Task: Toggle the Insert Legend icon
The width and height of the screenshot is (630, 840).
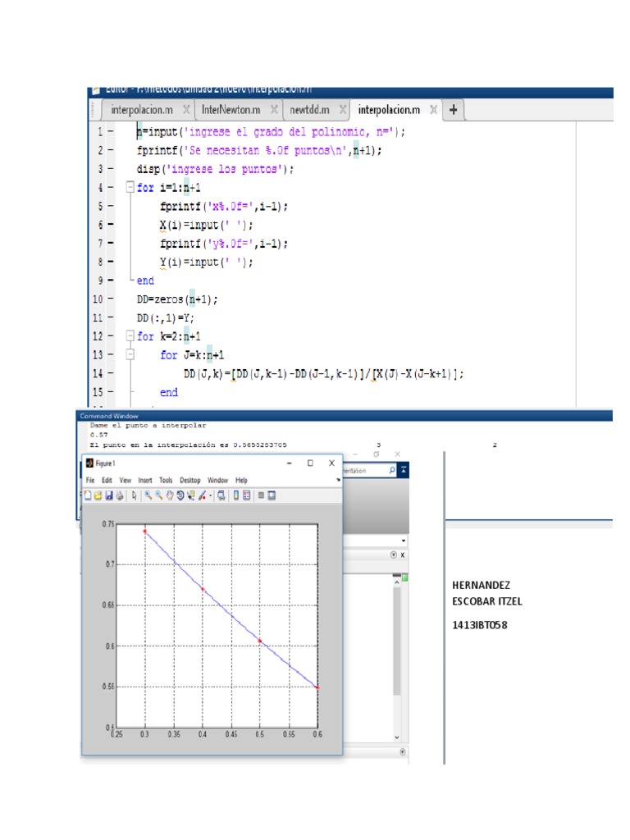Action: pyautogui.click(x=246, y=495)
